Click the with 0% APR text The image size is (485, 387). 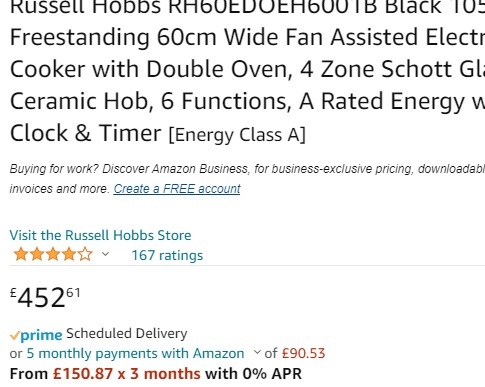click(x=253, y=374)
